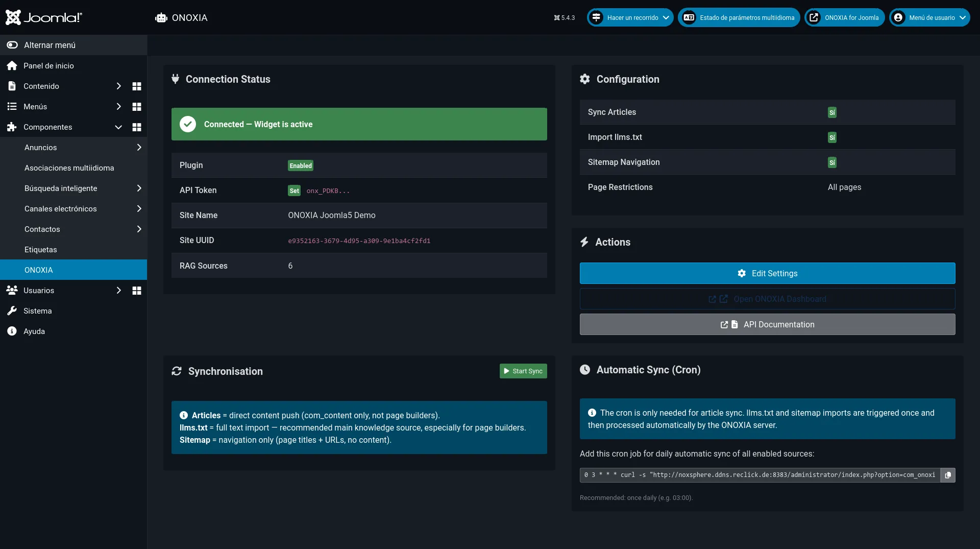980x549 pixels.
Task: Open the Sistema menu
Action: [x=37, y=311]
